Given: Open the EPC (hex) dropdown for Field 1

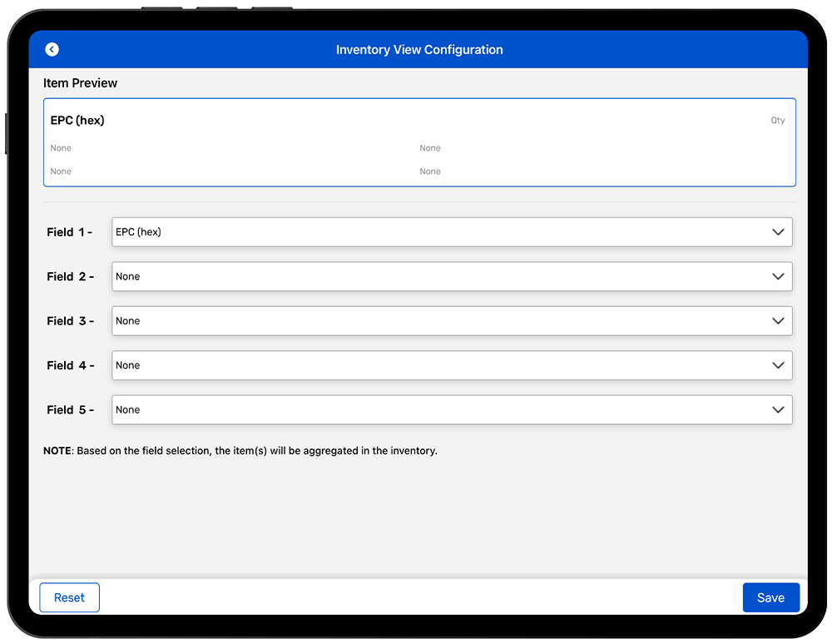Looking at the screenshot, I should click(x=441, y=232).
